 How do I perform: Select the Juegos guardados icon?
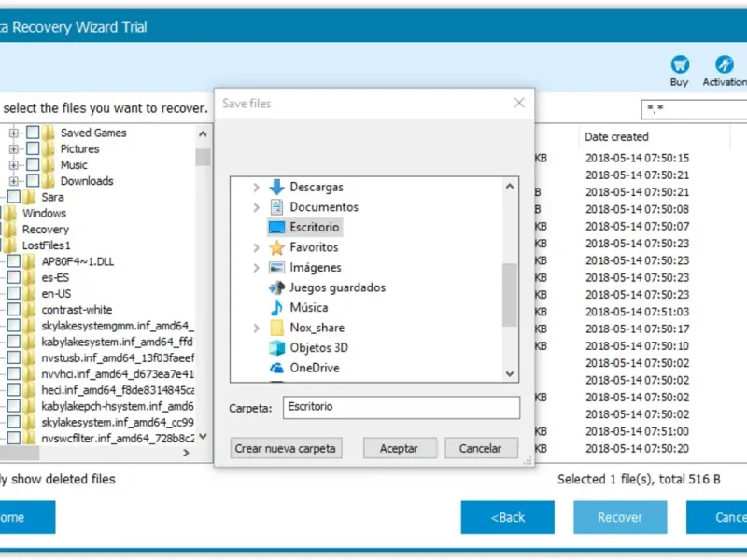276,287
